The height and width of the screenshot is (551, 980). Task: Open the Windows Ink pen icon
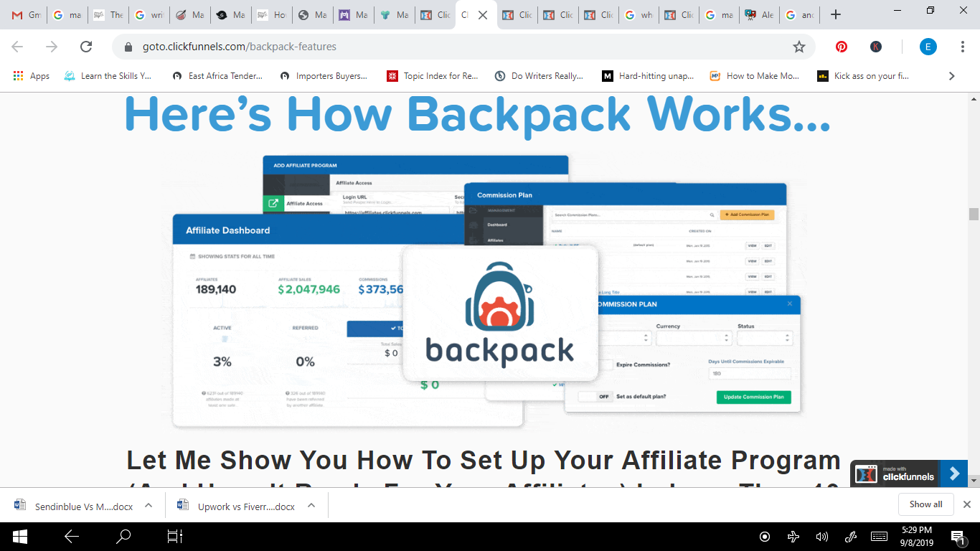[x=851, y=537]
